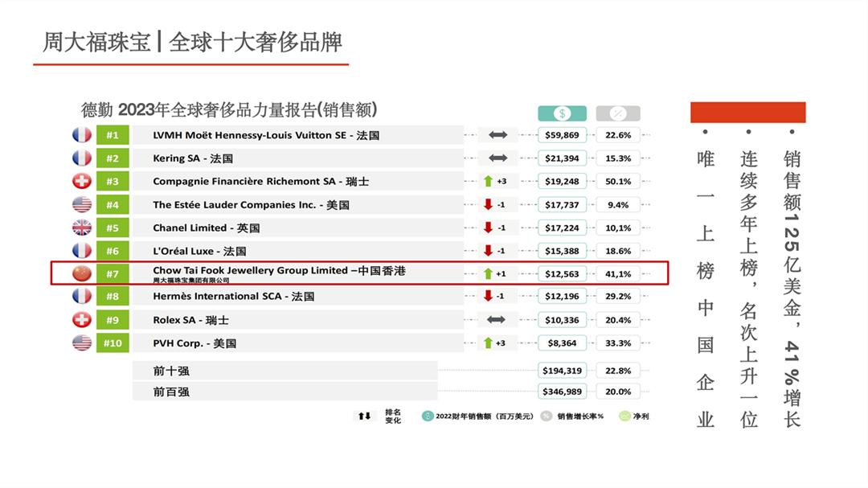
Task: Click the 50.1% growth value
Action: [x=618, y=181]
